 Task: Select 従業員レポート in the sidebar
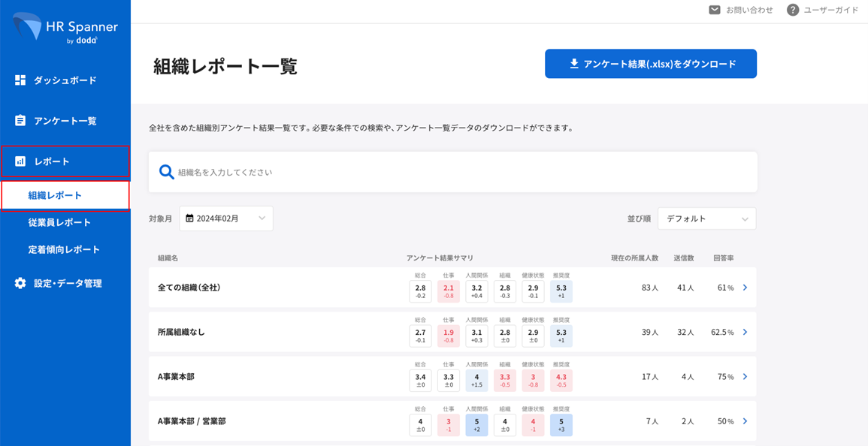point(59,222)
